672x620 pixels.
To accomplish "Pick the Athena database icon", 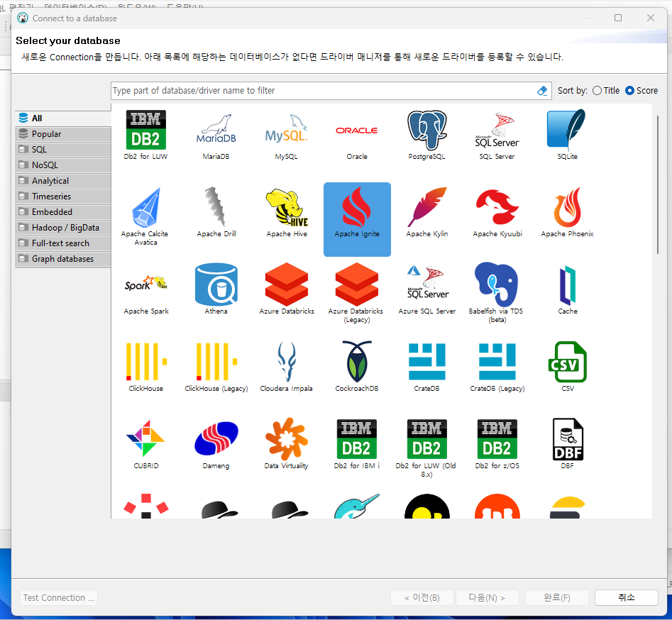I will point(216,284).
